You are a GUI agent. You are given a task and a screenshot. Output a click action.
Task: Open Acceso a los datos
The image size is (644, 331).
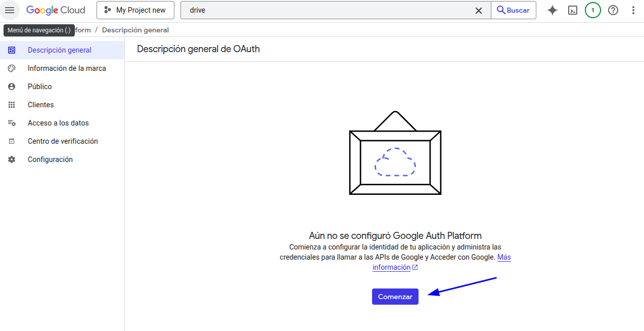(62, 123)
